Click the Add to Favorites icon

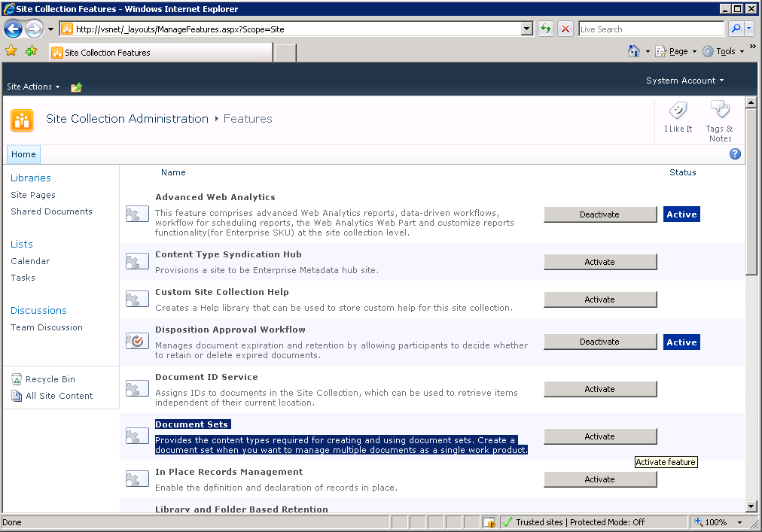(x=31, y=51)
